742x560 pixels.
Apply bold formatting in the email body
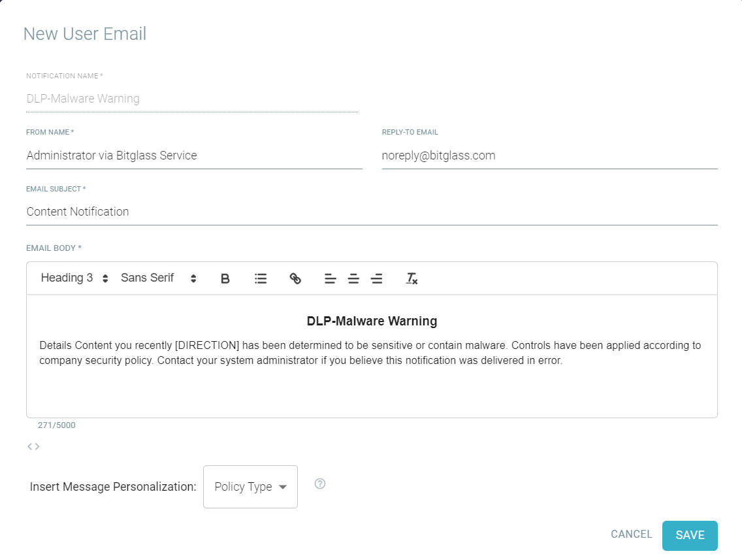[x=225, y=278]
